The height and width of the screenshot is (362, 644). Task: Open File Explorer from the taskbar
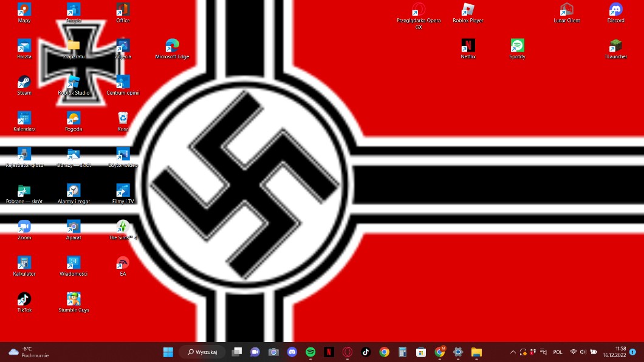click(x=476, y=352)
